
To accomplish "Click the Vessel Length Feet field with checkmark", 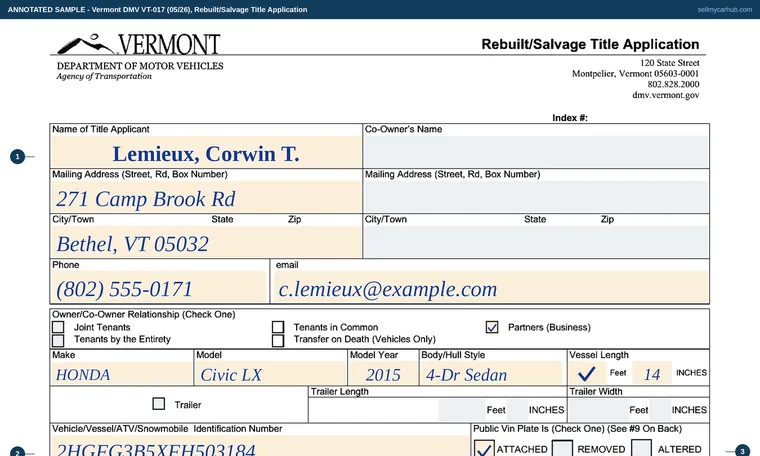I will click(587, 373).
